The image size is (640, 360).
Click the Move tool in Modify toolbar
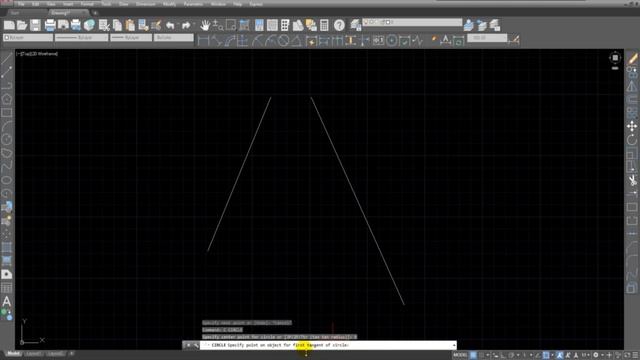(x=632, y=126)
